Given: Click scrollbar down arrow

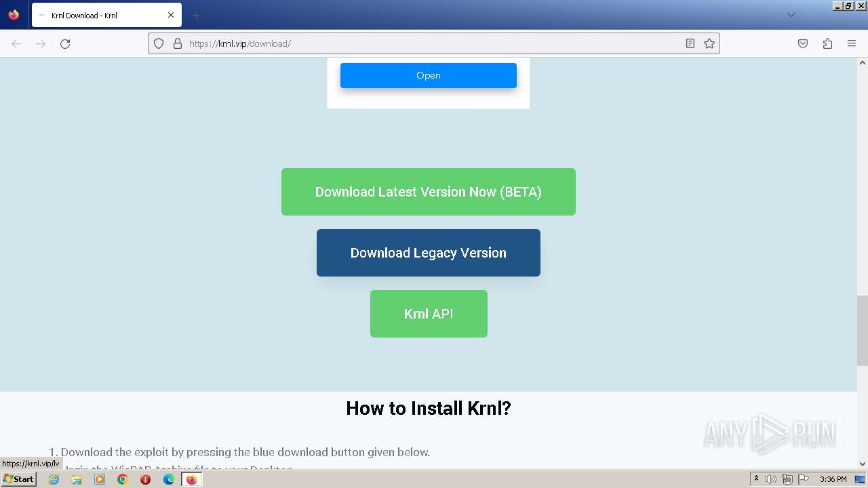Looking at the screenshot, I should click(x=863, y=464).
